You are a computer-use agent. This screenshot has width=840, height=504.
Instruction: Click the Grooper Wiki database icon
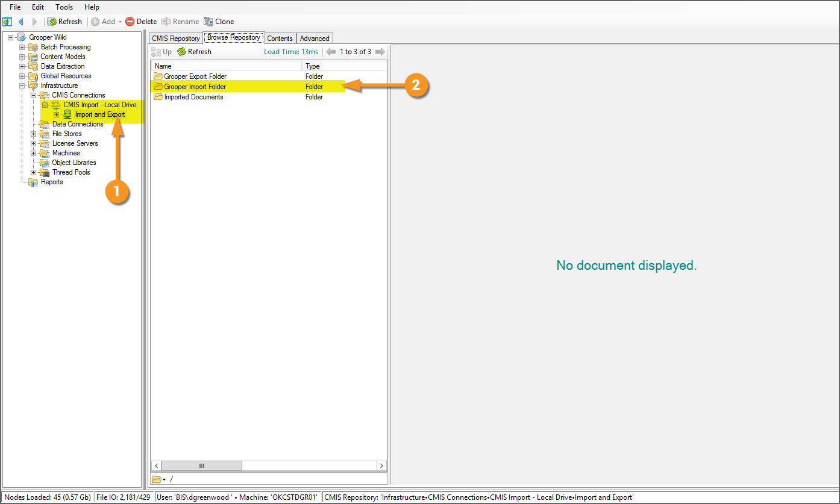tap(21, 37)
